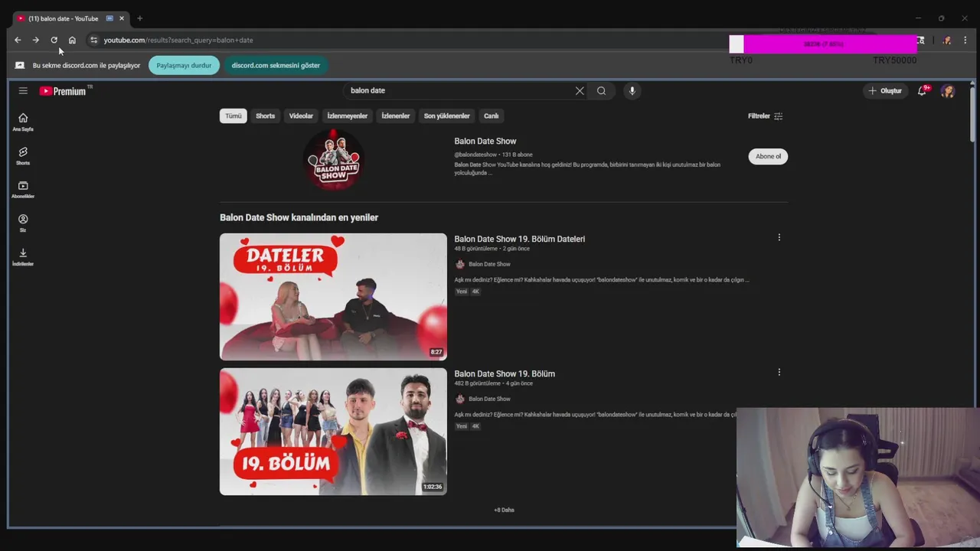Open Shorts in the left sidebar
This screenshot has height=551, width=980.
click(23, 155)
